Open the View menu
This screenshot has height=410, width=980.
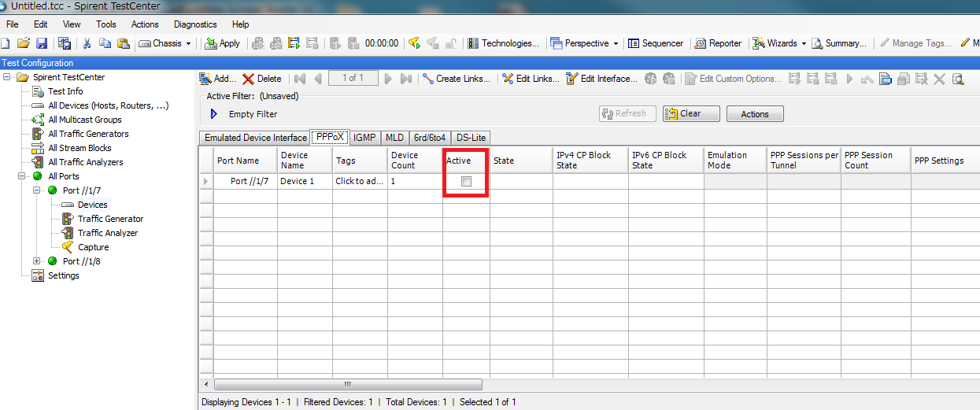pyautogui.click(x=72, y=24)
